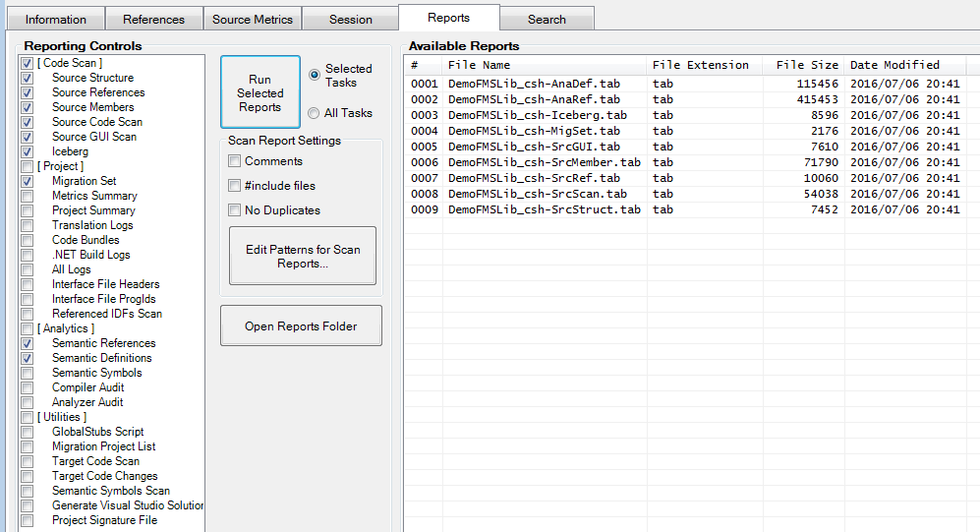Viewport: 980px width, 532px height.
Task: Open the Session tab
Action: click(x=350, y=20)
